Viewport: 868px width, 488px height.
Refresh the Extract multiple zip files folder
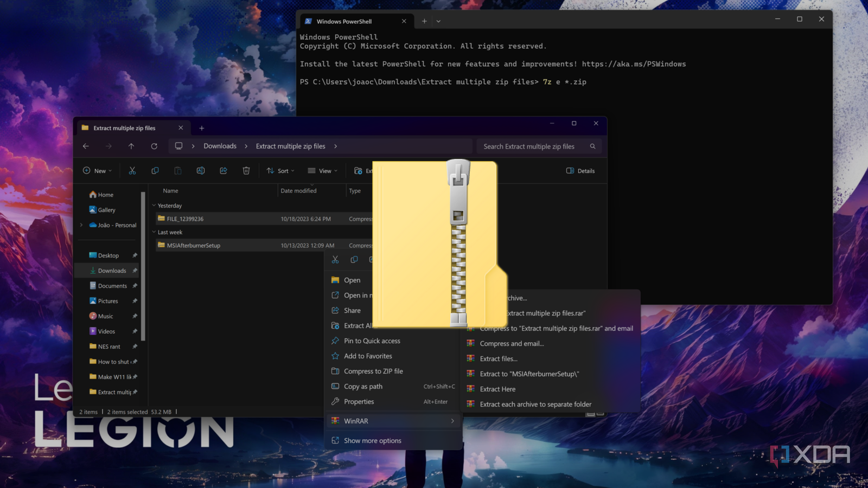click(x=154, y=146)
